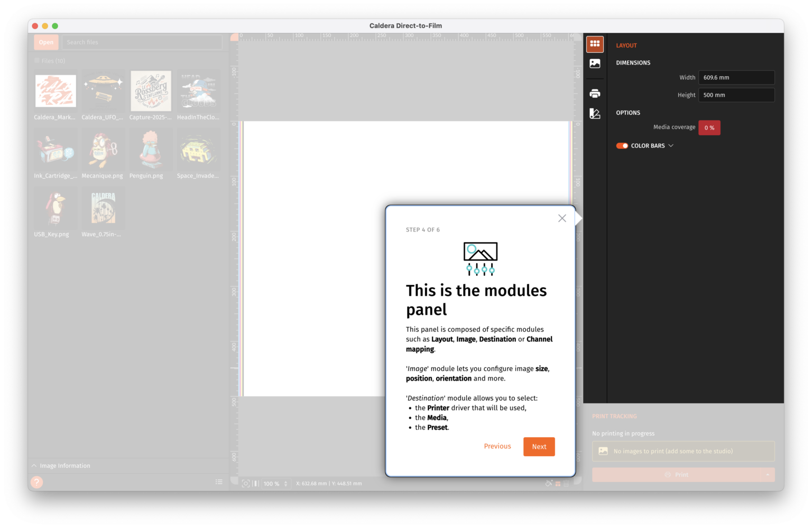The image size is (812, 528).
Task: Switch to the LAYOUT tab
Action: [626, 45]
